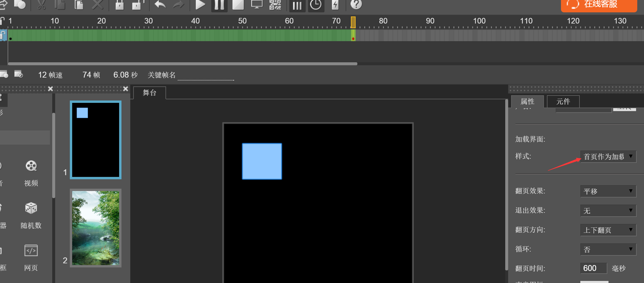This screenshot has width=644, height=283.
Task: Click the 在线客服 online support button
Action: coord(599,5)
